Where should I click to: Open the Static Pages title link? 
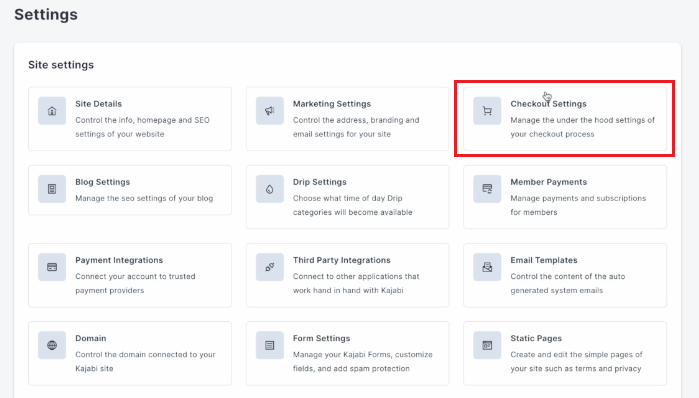point(536,338)
